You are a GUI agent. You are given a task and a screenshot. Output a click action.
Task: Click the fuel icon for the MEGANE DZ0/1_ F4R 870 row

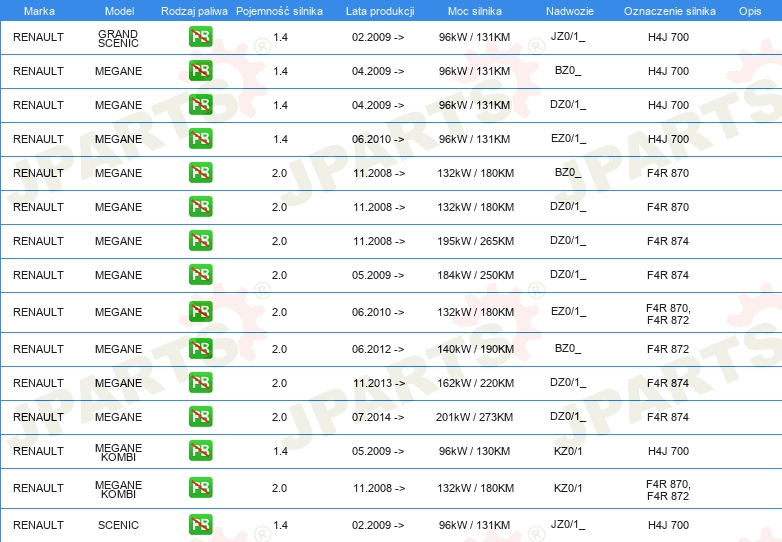coord(200,206)
